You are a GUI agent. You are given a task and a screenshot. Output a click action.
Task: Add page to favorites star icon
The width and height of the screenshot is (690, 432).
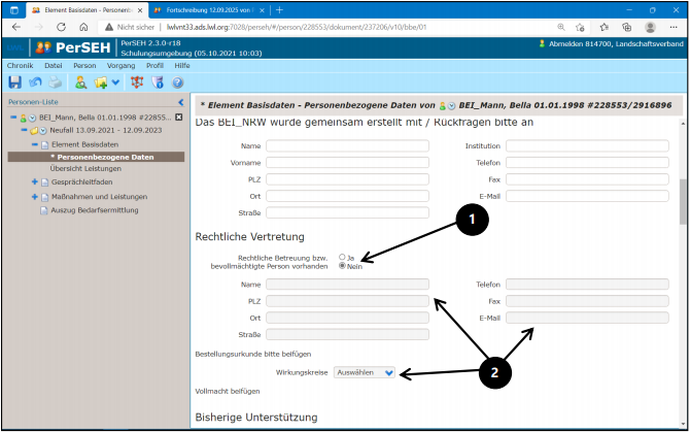tap(580, 27)
